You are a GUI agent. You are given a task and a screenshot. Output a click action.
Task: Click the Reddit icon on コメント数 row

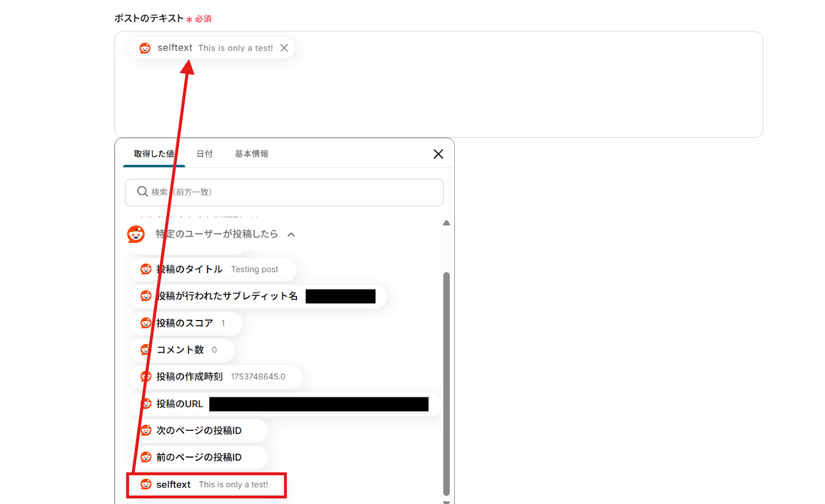coord(146,350)
